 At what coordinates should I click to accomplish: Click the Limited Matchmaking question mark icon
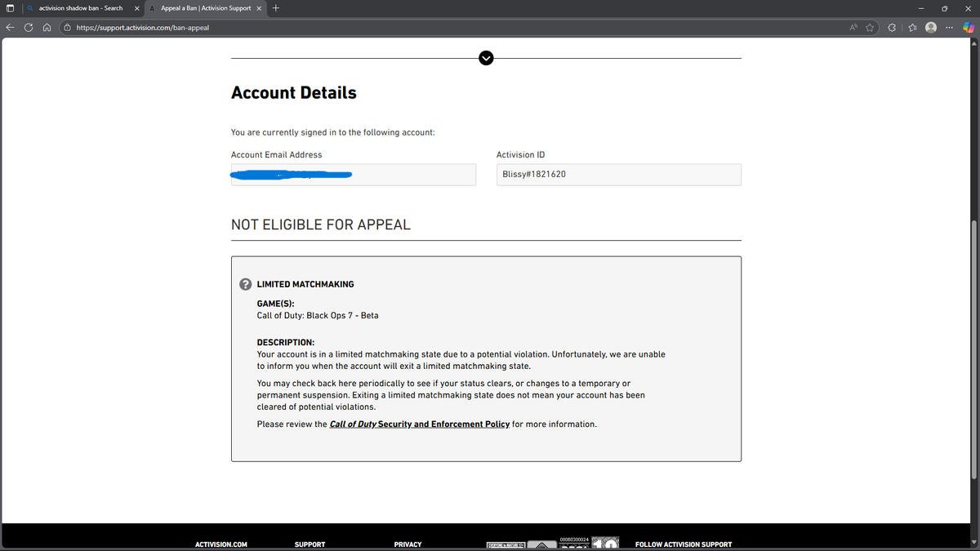click(245, 284)
